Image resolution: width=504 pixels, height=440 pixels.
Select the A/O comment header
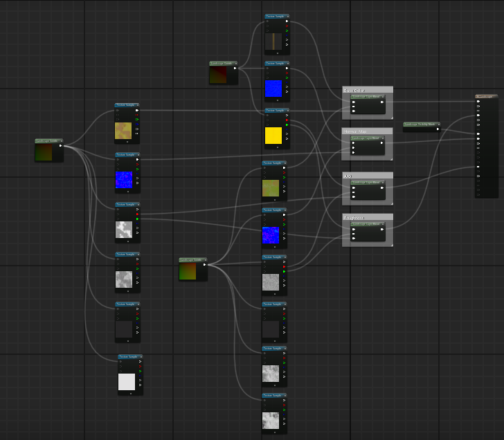368,176
